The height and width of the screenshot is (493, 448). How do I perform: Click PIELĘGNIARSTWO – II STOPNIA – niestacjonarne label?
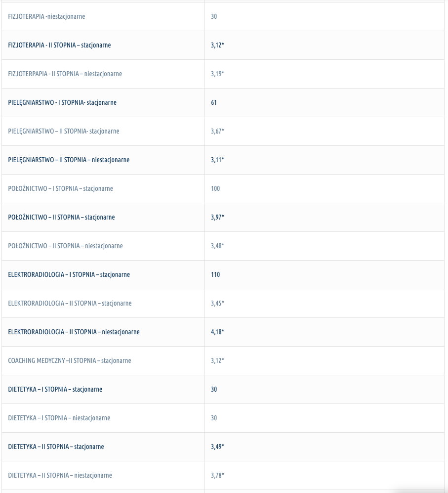click(69, 160)
